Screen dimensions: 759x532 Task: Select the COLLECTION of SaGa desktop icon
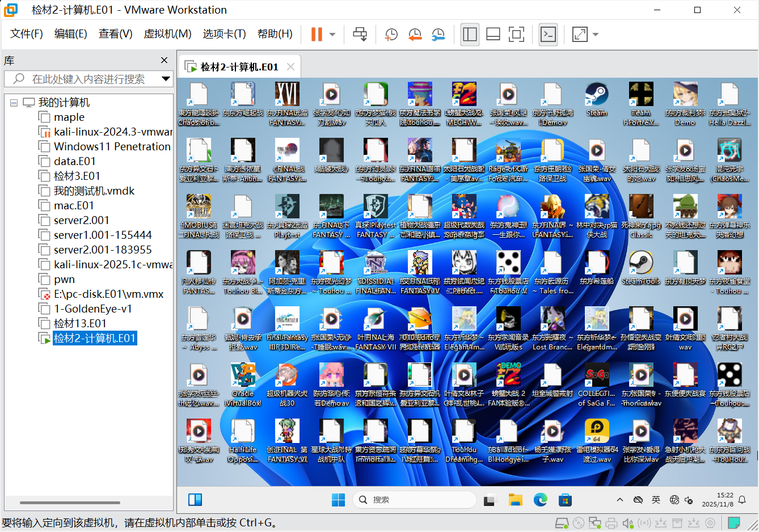(x=597, y=386)
